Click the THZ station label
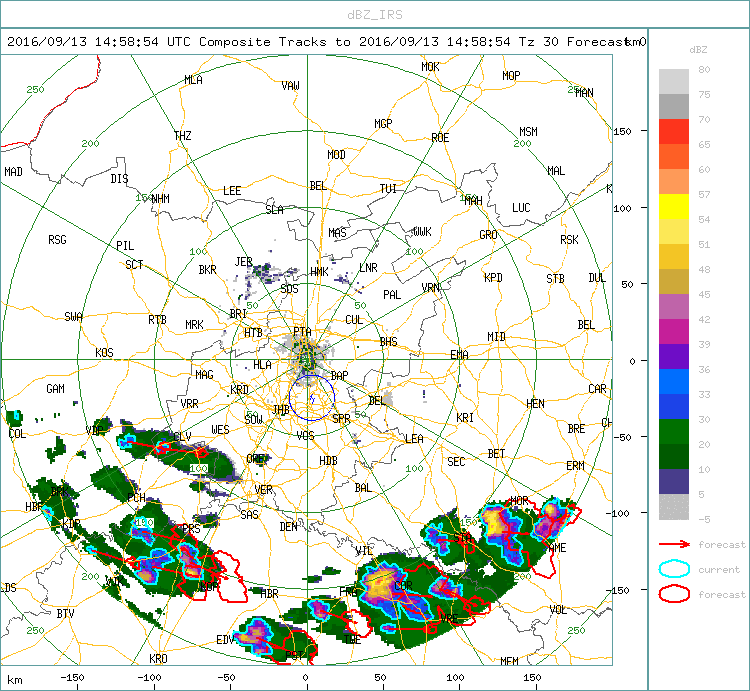The width and height of the screenshot is (750, 691). pos(183,136)
